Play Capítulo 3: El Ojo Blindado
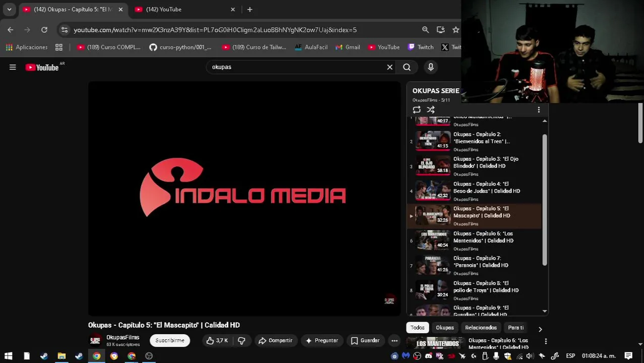This screenshot has height=363, width=644. pos(474,166)
